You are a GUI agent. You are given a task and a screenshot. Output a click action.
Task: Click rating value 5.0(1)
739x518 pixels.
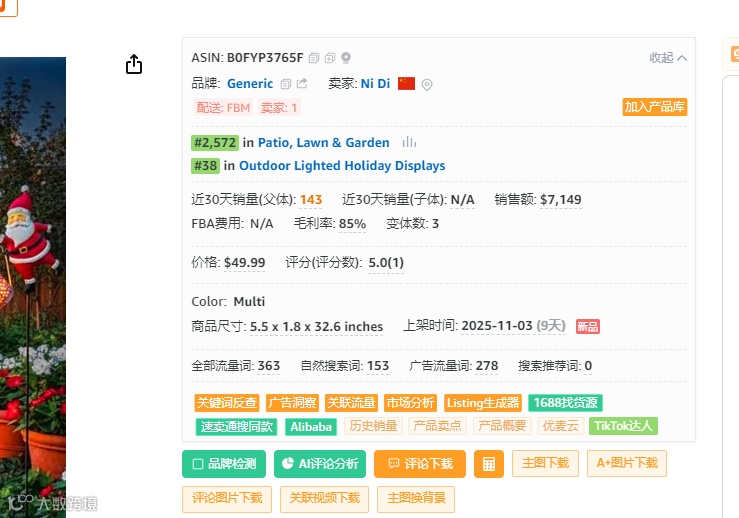[x=386, y=263]
